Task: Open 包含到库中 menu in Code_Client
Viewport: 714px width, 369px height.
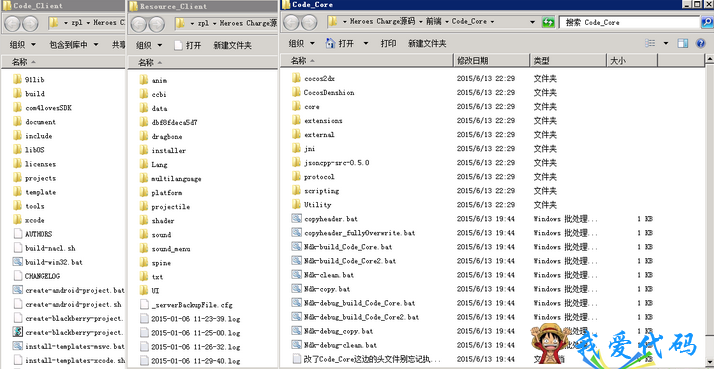Action: point(74,45)
